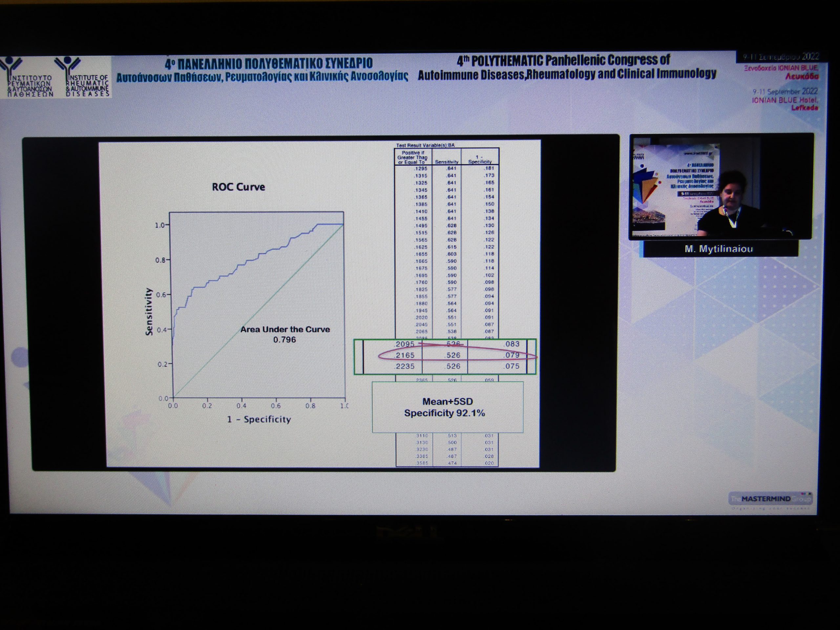Click the Greek 'Λευκάδα' location text
840x630 pixels.
point(802,76)
